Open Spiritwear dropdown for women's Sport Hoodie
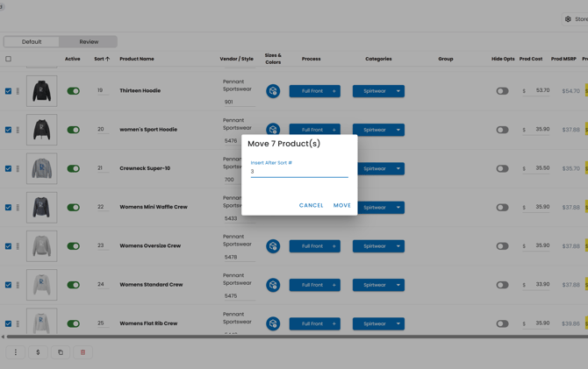Viewport: 588px width, 369px height. (378, 130)
